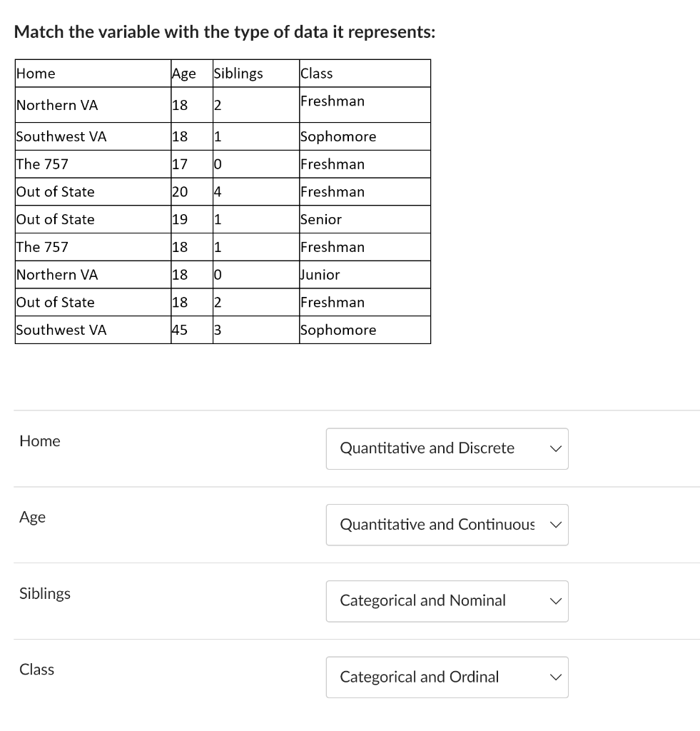This screenshot has height=731, width=700.
Task: Select the age 45 table cell
Action: point(180,330)
